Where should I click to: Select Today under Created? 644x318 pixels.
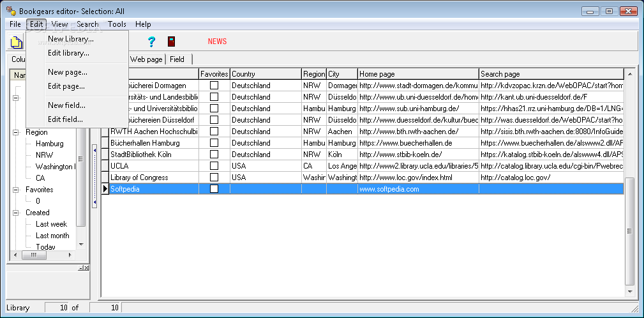(x=45, y=246)
